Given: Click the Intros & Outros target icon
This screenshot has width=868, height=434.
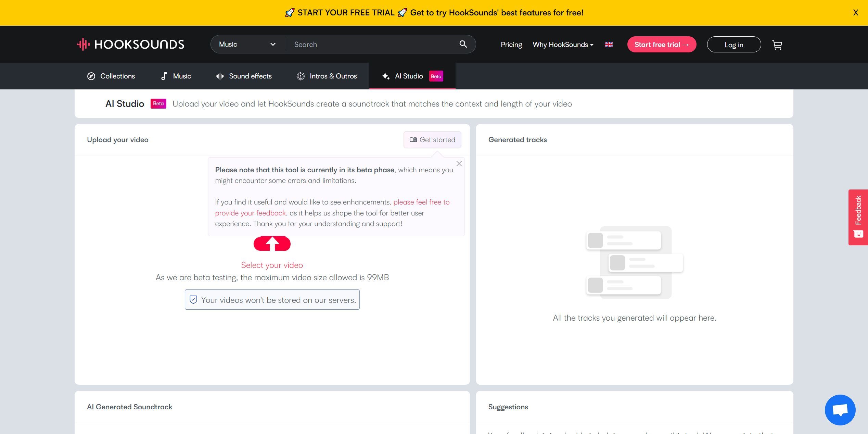Looking at the screenshot, I should pyautogui.click(x=301, y=76).
